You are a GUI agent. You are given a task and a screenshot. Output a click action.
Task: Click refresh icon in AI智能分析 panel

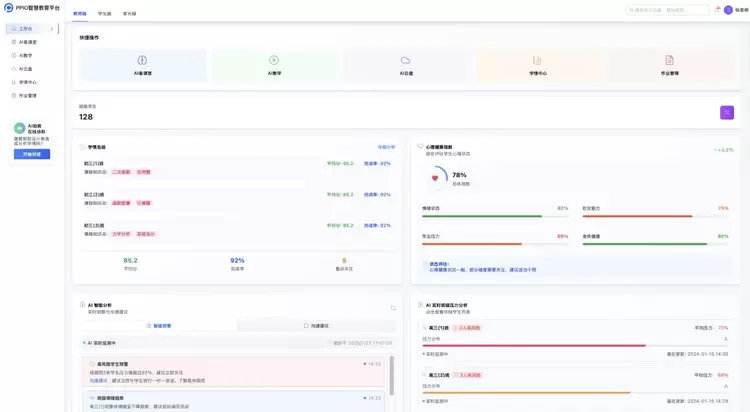tap(393, 308)
